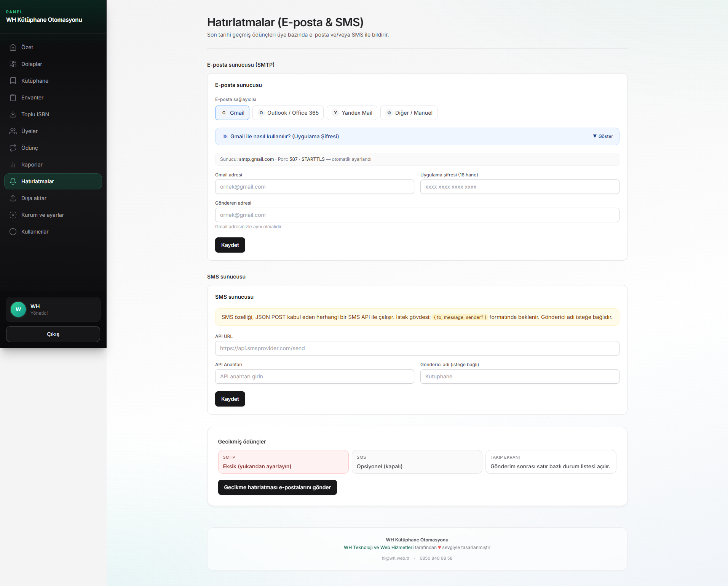The width and height of the screenshot is (728, 586).
Task: Select Diğer / Manuel provider
Action: point(409,113)
